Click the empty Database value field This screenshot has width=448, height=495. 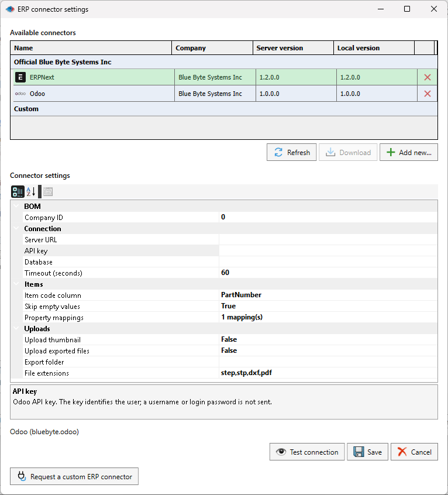click(328, 262)
